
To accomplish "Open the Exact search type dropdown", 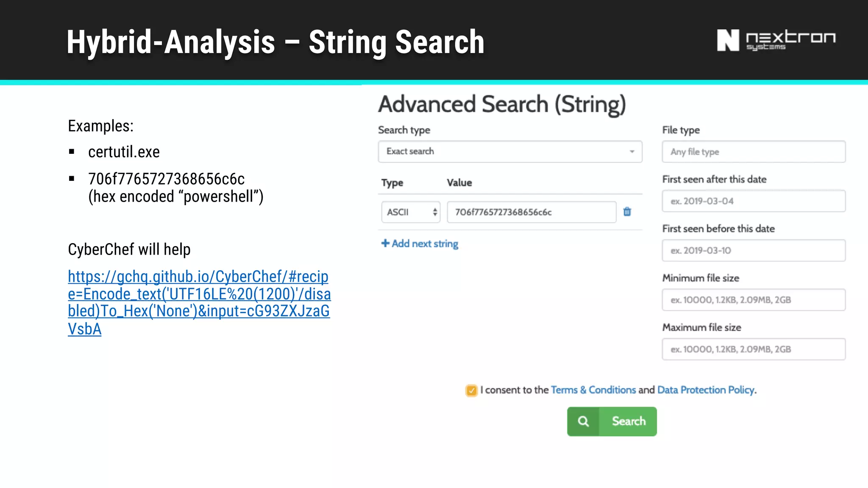I will (x=510, y=152).
